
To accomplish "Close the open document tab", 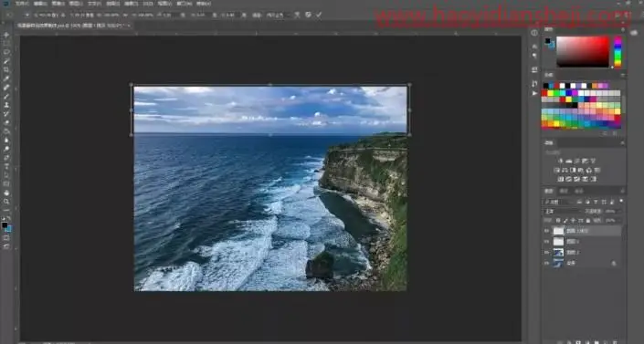I will (x=129, y=26).
